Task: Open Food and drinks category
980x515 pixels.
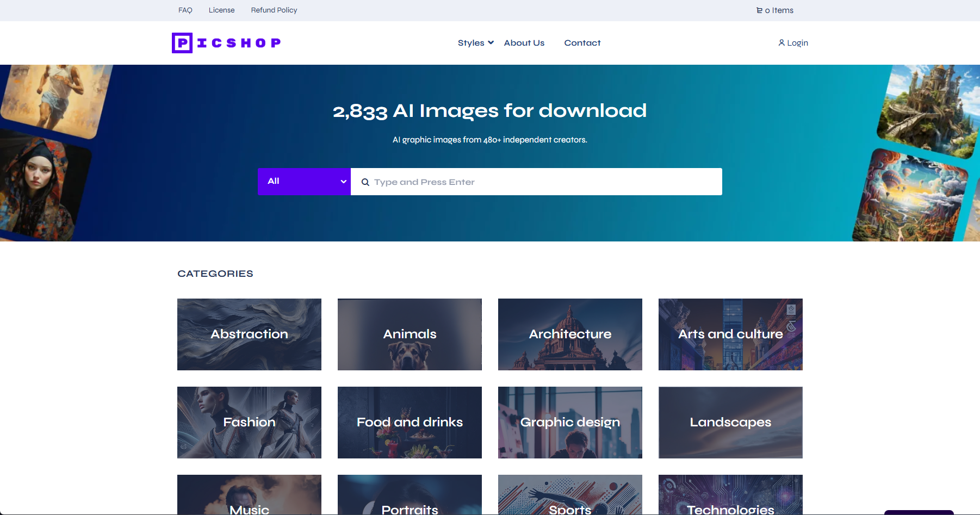Action: pyautogui.click(x=410, y=423)
